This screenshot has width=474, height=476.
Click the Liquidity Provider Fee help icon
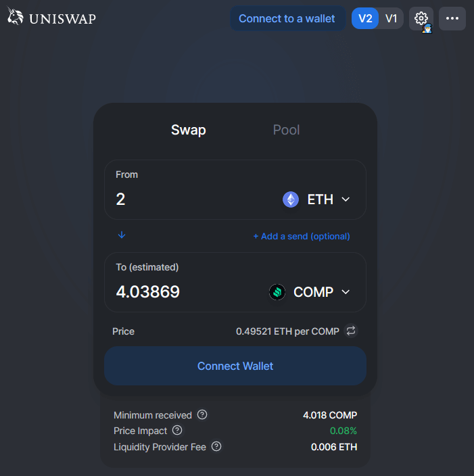click(216, 446)
